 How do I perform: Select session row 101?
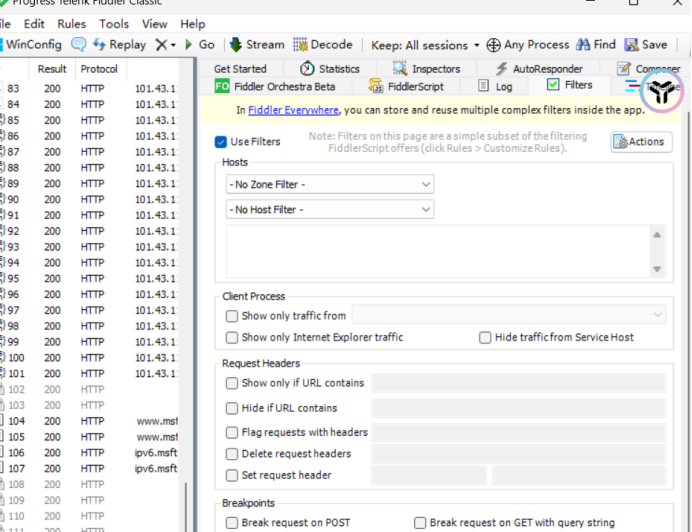click(88, 374)
